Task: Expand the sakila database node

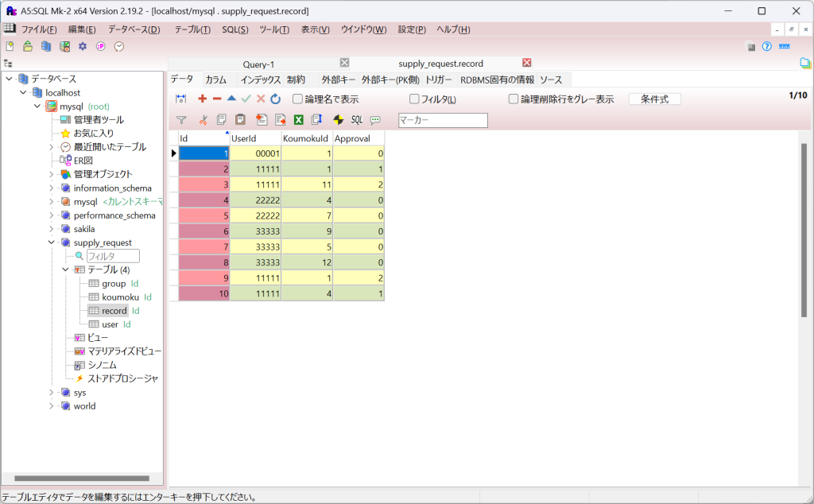Action: [x=52, y=229]
